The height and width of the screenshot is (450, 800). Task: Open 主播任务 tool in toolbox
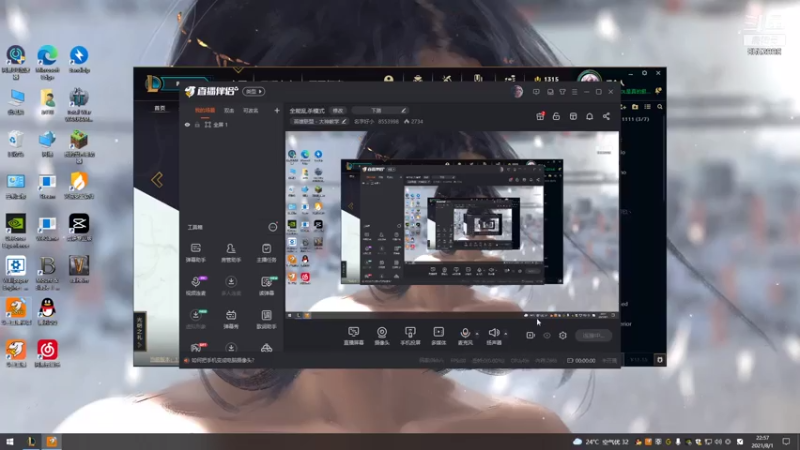pyautogui.click(x=266, y=253)
